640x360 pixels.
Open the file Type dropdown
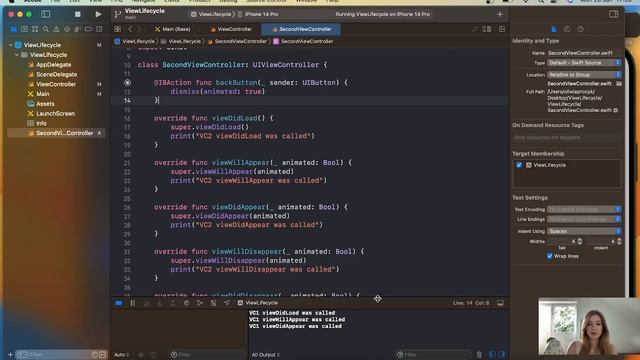click(584, 63)
